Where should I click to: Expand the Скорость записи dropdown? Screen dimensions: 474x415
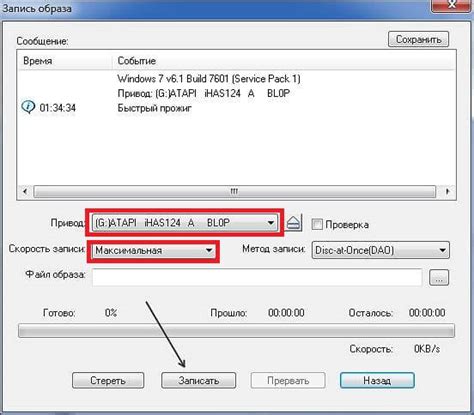[154, 250]
